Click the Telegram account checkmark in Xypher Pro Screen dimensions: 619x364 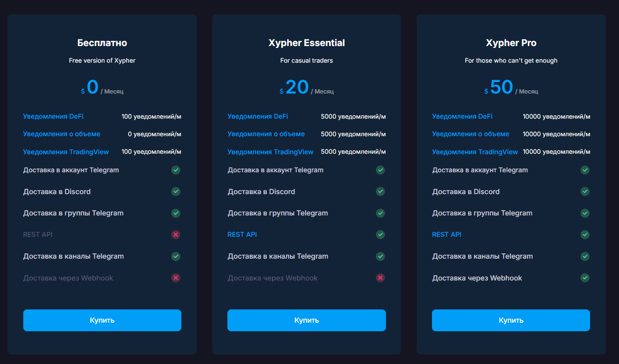pyautogui.click(x=585, y=170)
